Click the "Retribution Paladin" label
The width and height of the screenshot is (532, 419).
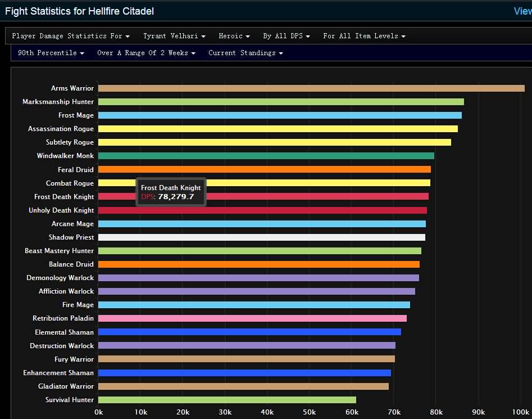pos(63,318)
